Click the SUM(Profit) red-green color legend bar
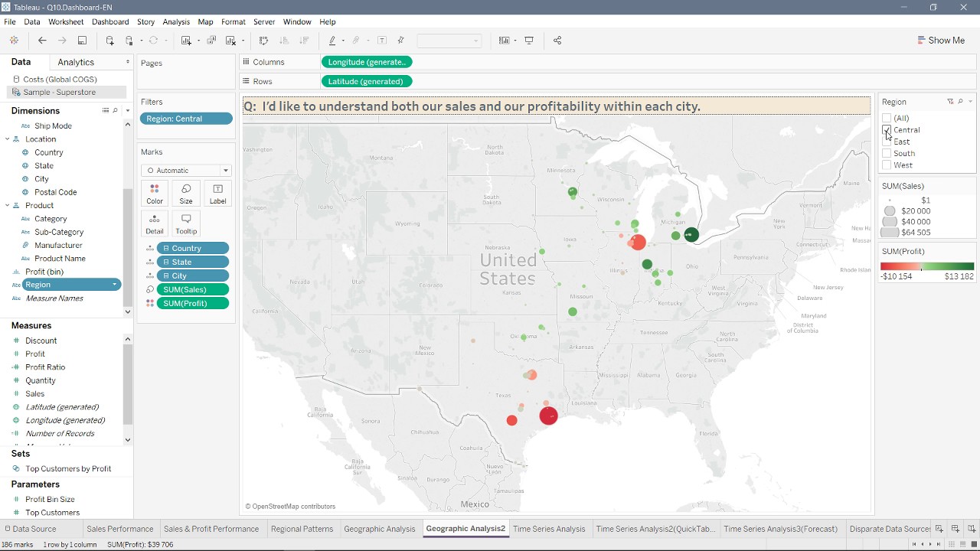980x551 pixels. (927, 266)
